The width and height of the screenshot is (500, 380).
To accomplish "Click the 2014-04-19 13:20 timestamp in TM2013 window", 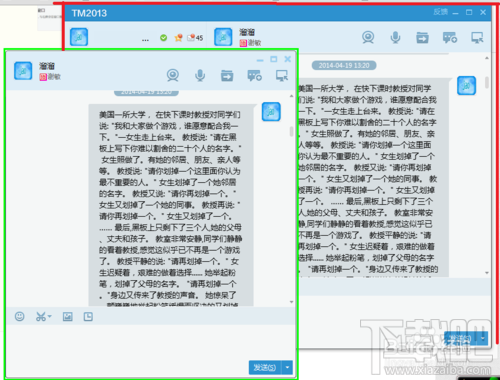I will coord(344,65).
